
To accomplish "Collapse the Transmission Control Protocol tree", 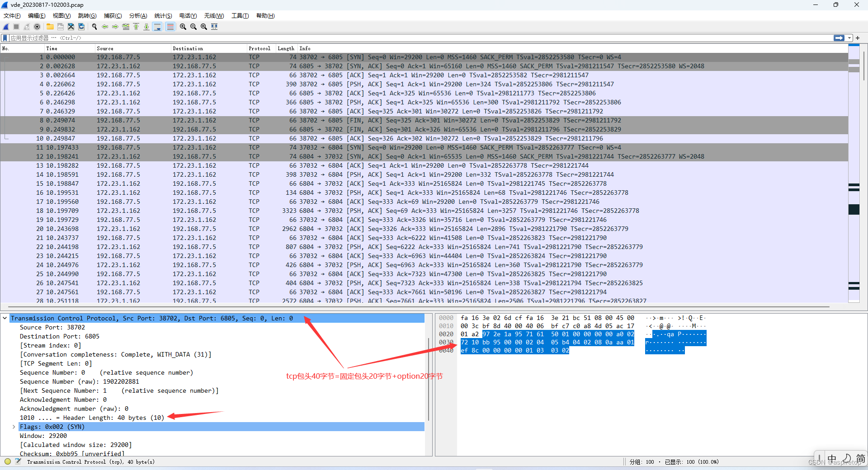I will pyautogui.click(x=5, y=318).
